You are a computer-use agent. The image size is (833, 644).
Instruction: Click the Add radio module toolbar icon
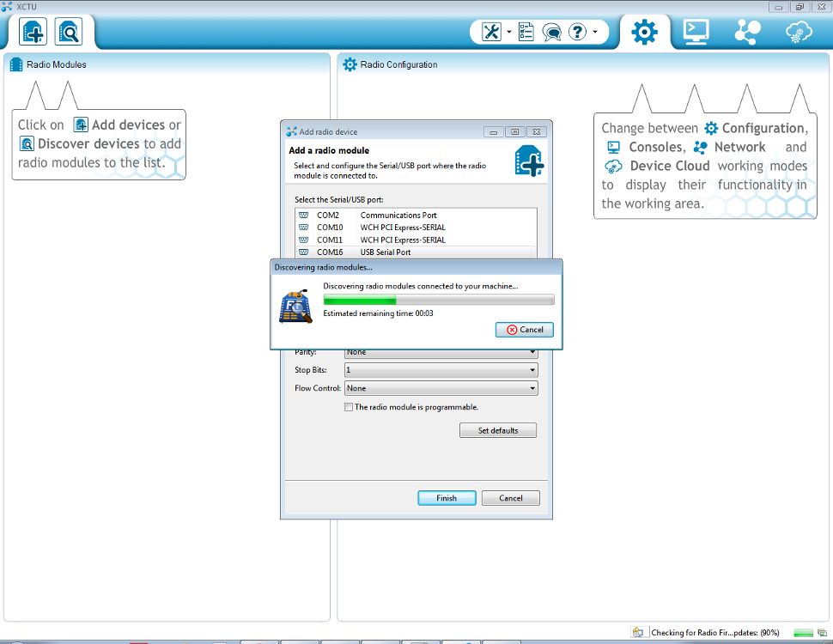coord(33,32)
